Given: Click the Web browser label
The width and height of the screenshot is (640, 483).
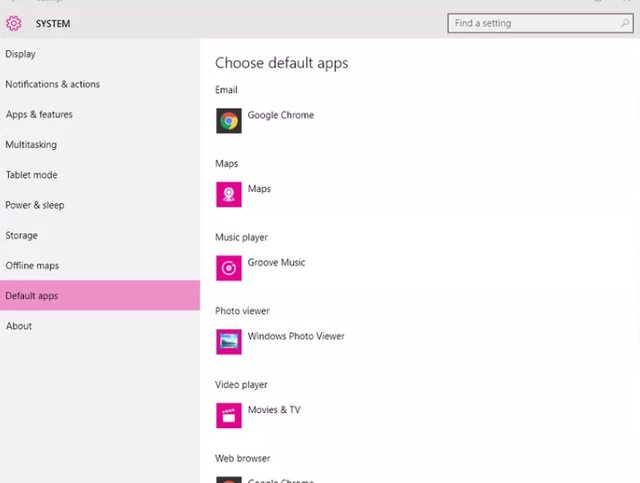Looking at the screenshot, I should tap(242, 459).
